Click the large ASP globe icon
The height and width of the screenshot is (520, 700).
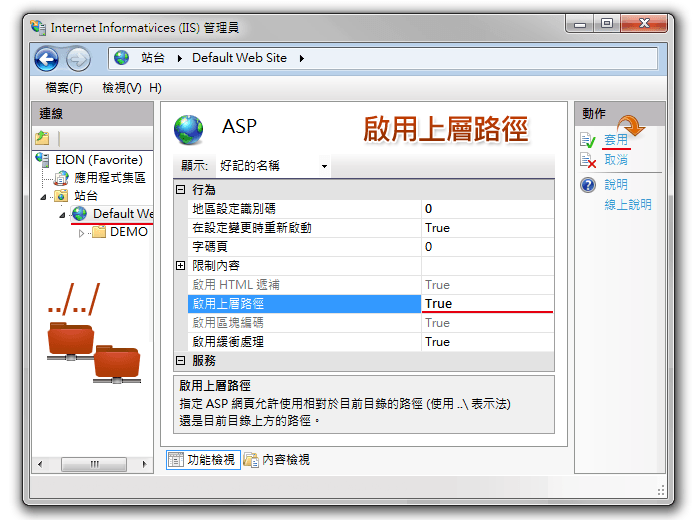(x=188, y=130)
